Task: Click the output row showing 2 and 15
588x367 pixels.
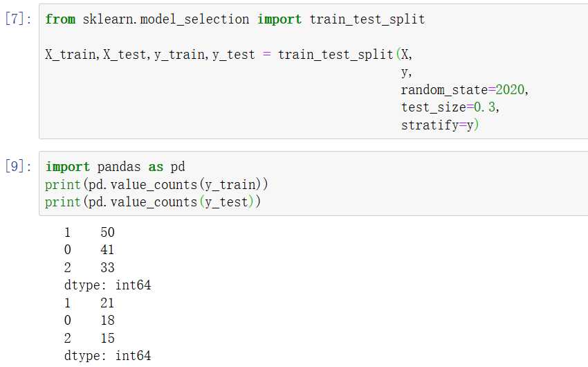Action: click(89, 339)
